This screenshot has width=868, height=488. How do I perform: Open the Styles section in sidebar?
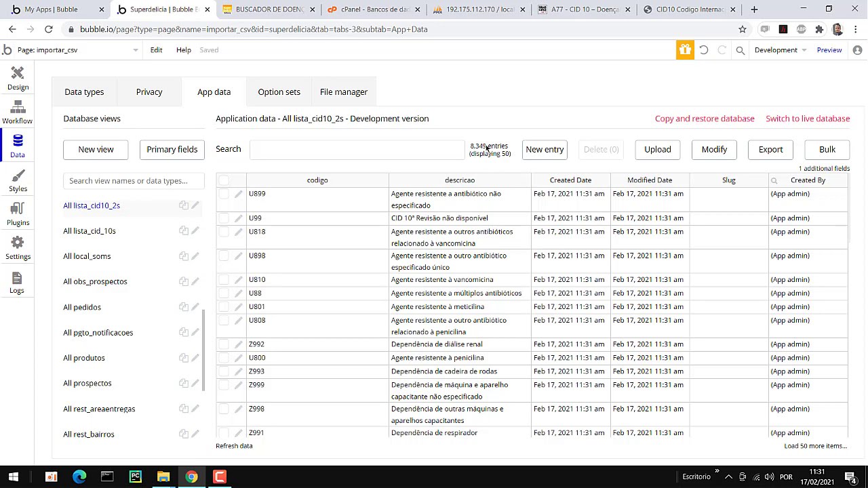[x=18, y=180]
